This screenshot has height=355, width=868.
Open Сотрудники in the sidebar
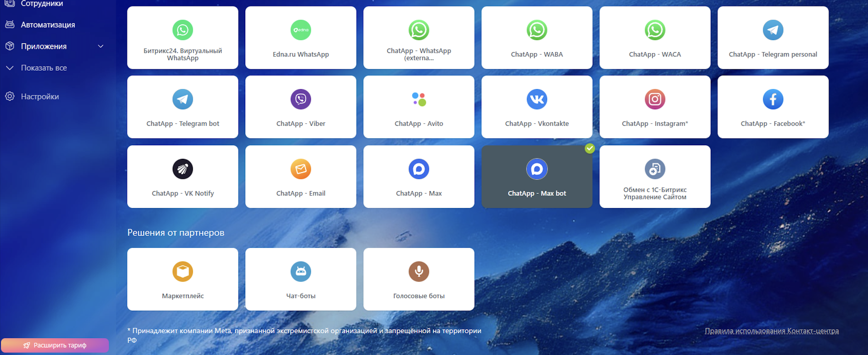[x=41, y=4]
